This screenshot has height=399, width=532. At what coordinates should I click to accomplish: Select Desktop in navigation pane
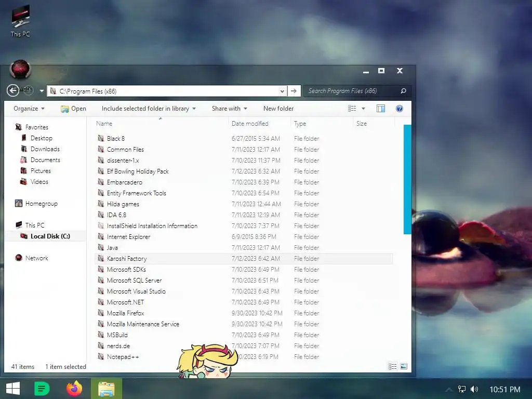pos(37,138)
